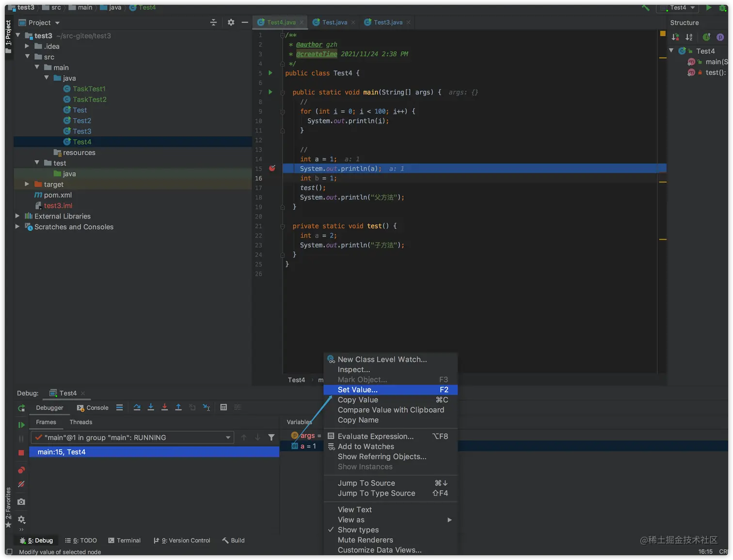Toggle Sort Alphabetically in Structure panel
The width and height of the screenshot is (733, 560).
689,37
